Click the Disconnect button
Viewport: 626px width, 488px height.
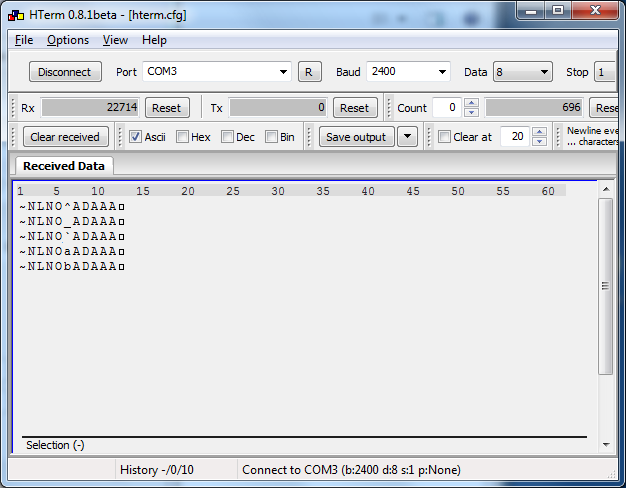[65, 72]
